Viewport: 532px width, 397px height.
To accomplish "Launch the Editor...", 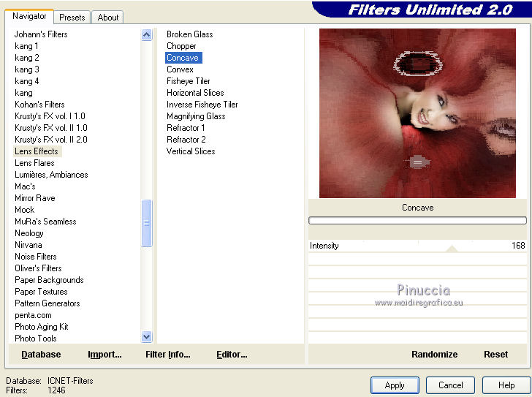I will tap(232, 355).
